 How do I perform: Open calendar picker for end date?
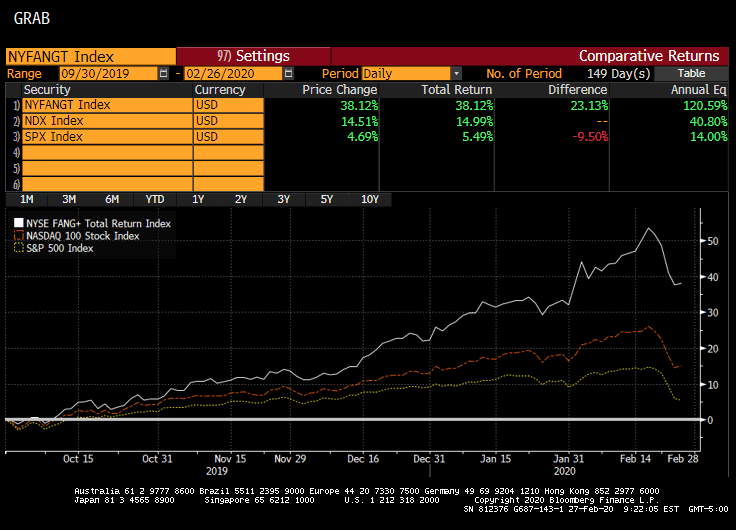pos(289,73)
